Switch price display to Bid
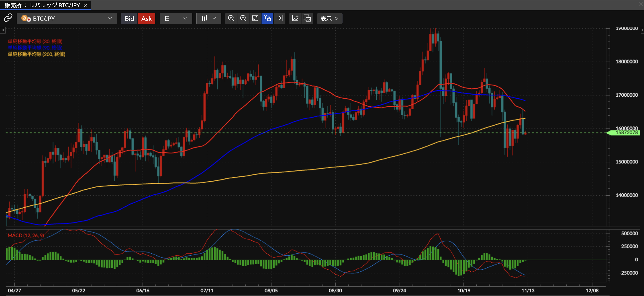644x296 pixels. click(x=129, y=19)
